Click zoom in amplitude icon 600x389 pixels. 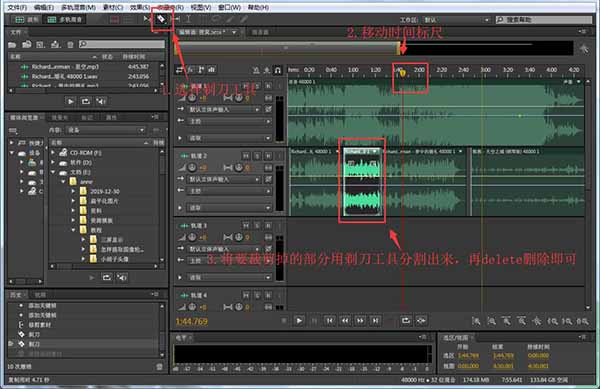pos(476,321)
